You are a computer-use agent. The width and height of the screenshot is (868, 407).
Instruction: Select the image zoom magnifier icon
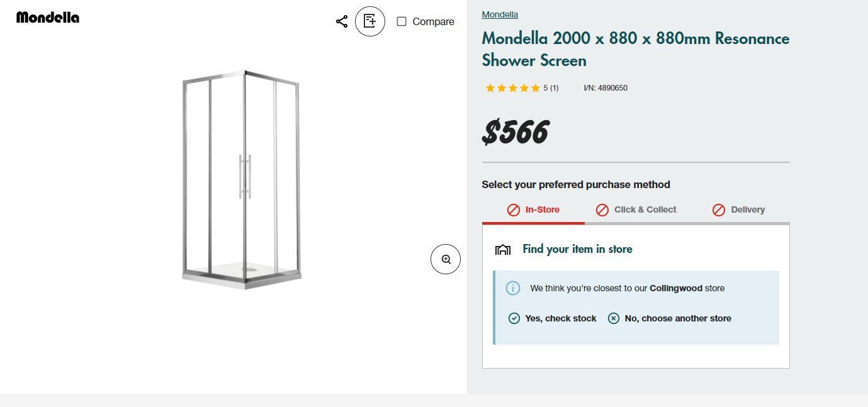coord(445,259)
